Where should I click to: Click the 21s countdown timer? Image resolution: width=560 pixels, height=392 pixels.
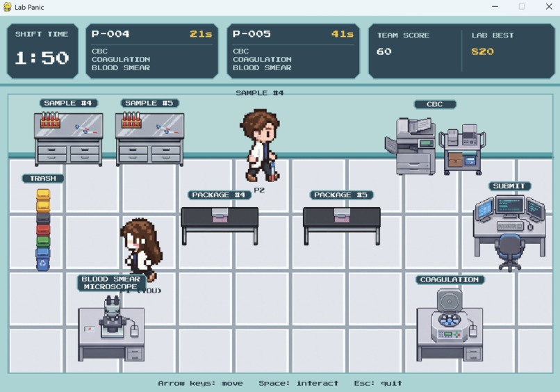click(201, 34)
